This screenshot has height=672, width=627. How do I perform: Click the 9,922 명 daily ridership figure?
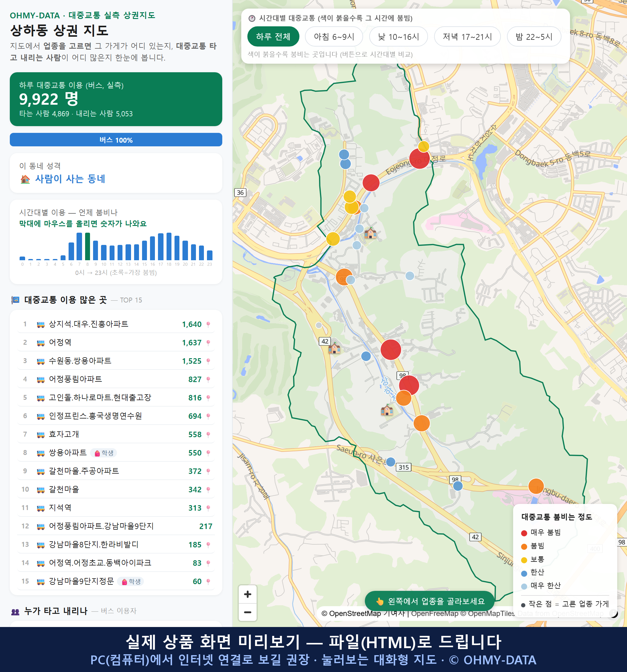pos(49,99)
